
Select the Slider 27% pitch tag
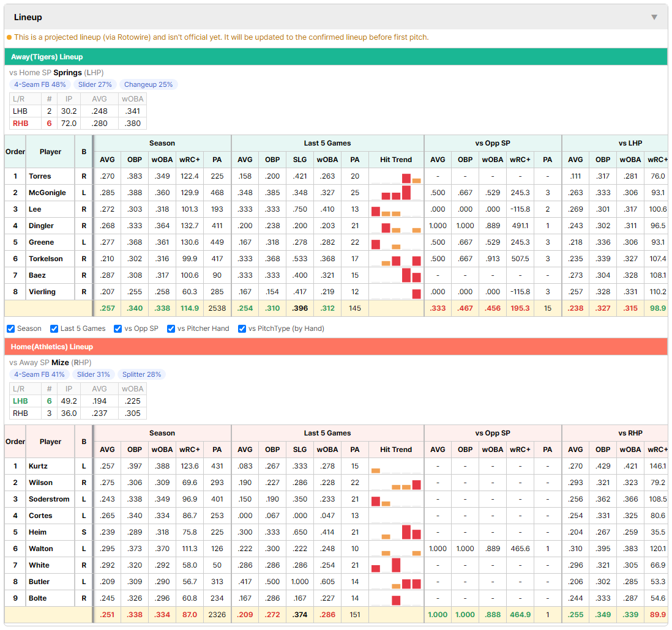pyautogui.click(x=95, y=84)
